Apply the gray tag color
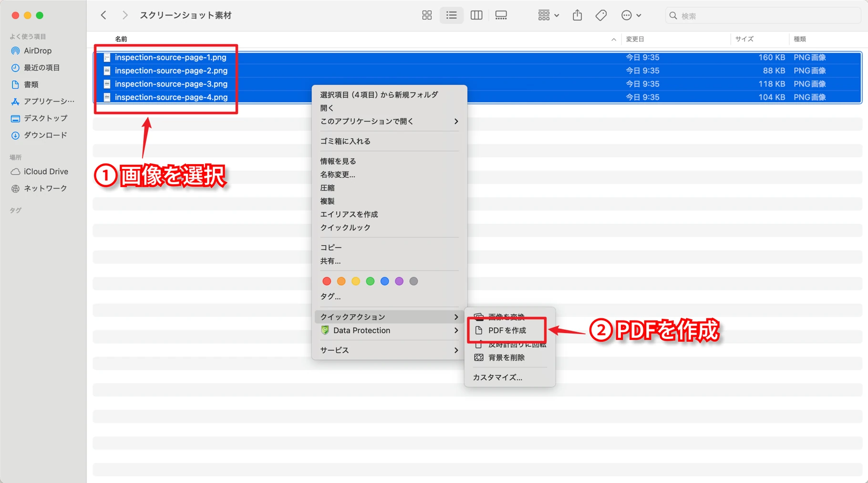This screenshot has height=483, width=868. [x=413, y=281]
